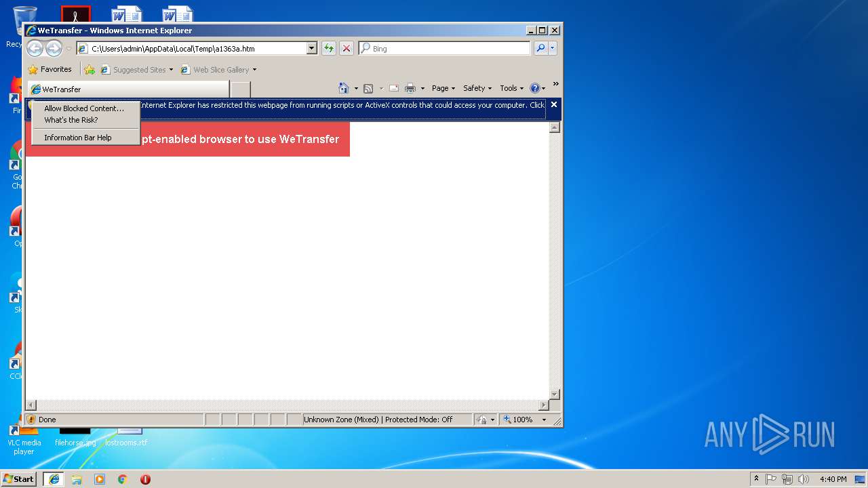Viewport: 868px width, 488px height.
Task: Show more command bar items via chevron
Action: click(555, 85)
